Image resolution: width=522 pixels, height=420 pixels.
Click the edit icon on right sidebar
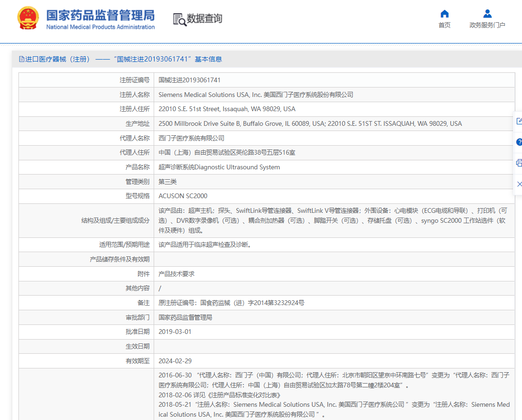pos(519,121)
